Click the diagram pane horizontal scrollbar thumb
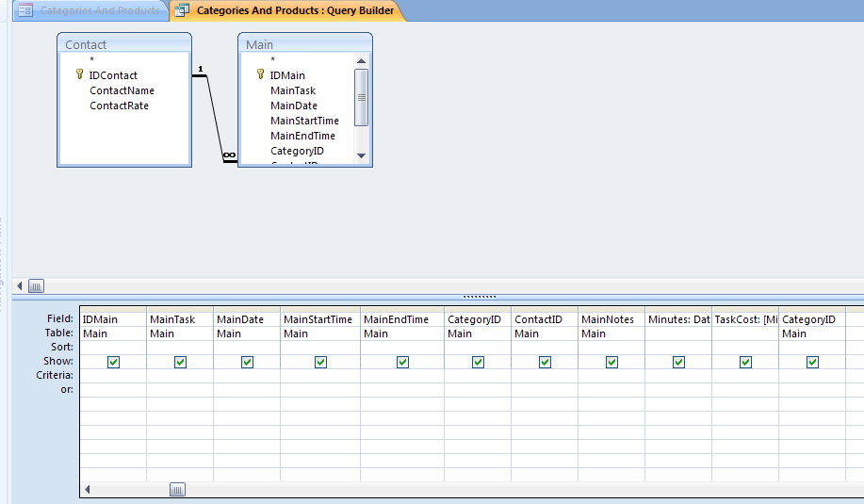This screenshot has height=504, width=864. click(x=36, y=285)
